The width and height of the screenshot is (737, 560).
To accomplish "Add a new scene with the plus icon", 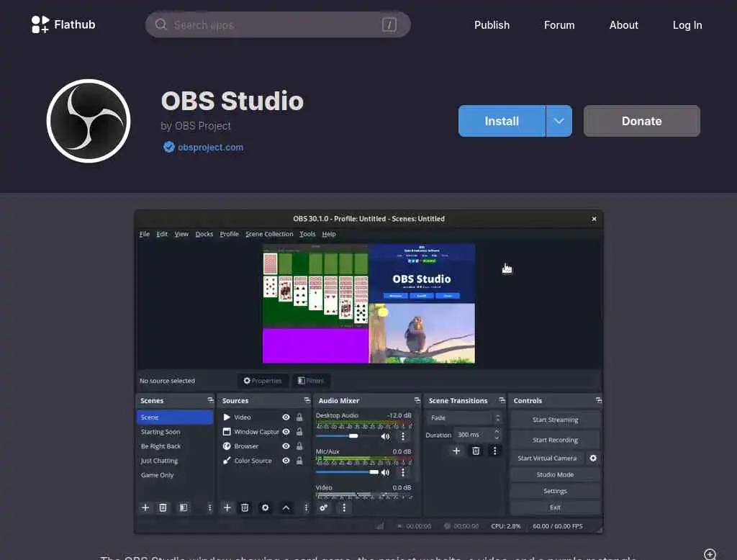I will point(145,507).
